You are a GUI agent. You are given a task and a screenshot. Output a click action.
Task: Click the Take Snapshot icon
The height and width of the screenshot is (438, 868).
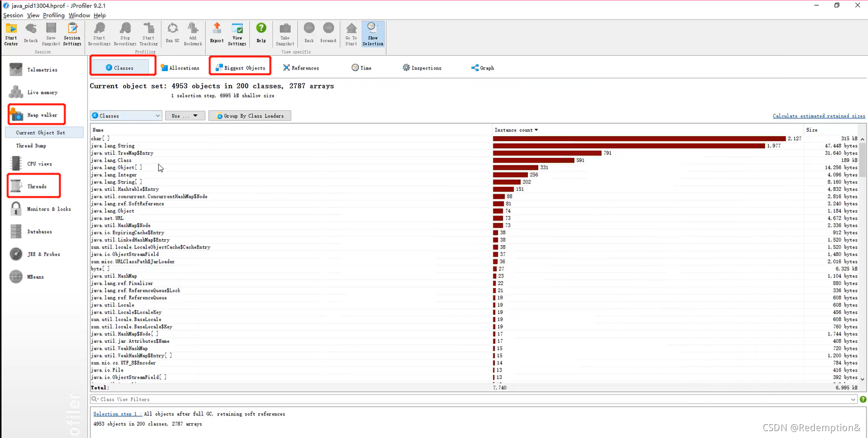tap(285, 34)
